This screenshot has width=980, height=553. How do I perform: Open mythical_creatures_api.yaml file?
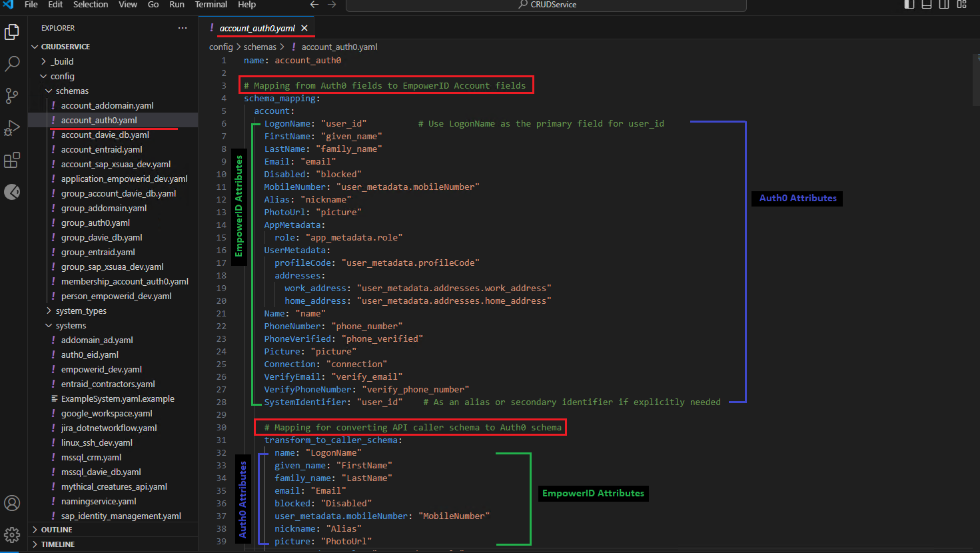pos(114,486)
